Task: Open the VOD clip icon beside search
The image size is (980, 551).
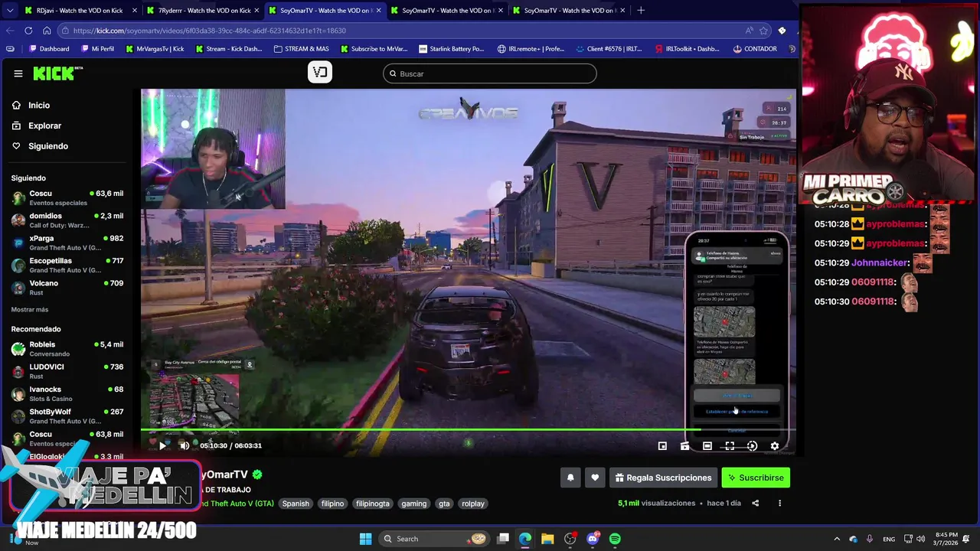Action: [x=320, y=73]
